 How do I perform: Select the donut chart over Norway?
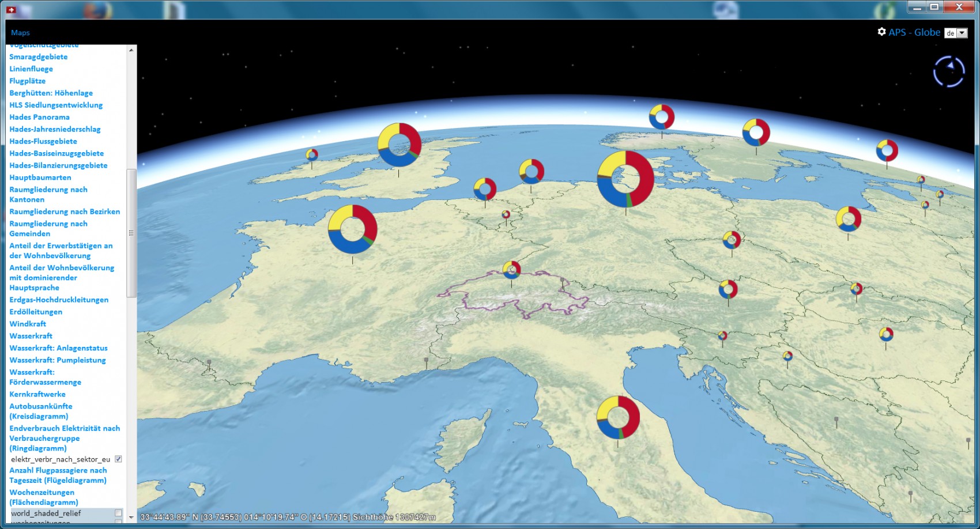coord(662,117)
